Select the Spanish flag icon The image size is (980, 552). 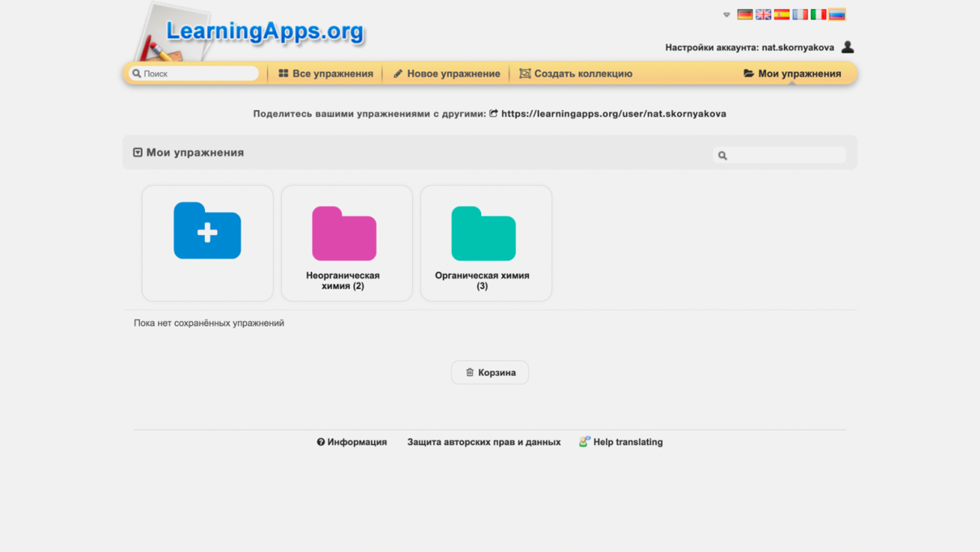click(x=782, y=15)
